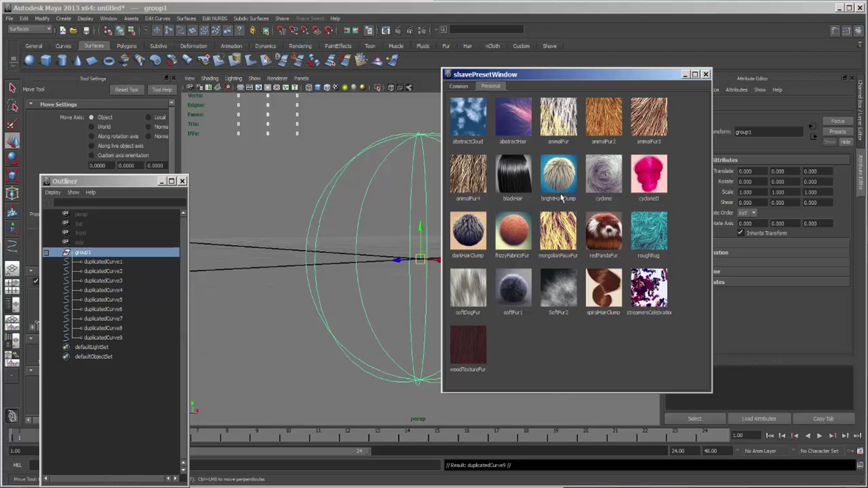Click the Save scene icon
Viewport: 868px width, 488px height.
(86, 31)
